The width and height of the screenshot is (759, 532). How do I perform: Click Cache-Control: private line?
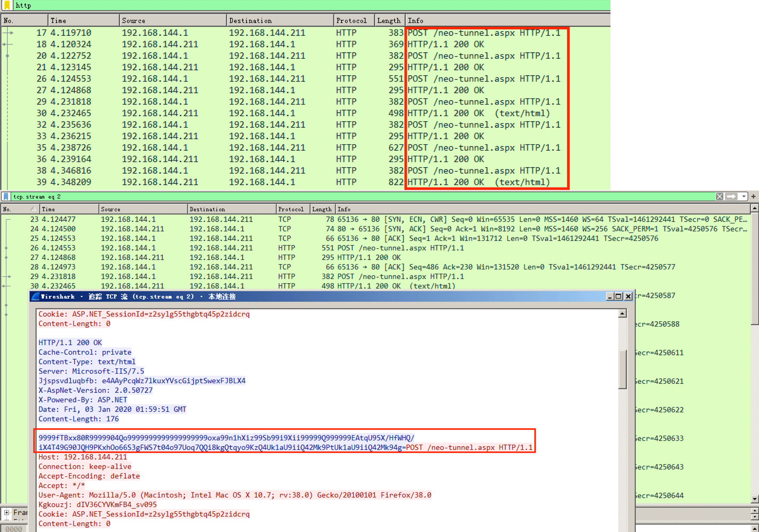click(85, 352)
